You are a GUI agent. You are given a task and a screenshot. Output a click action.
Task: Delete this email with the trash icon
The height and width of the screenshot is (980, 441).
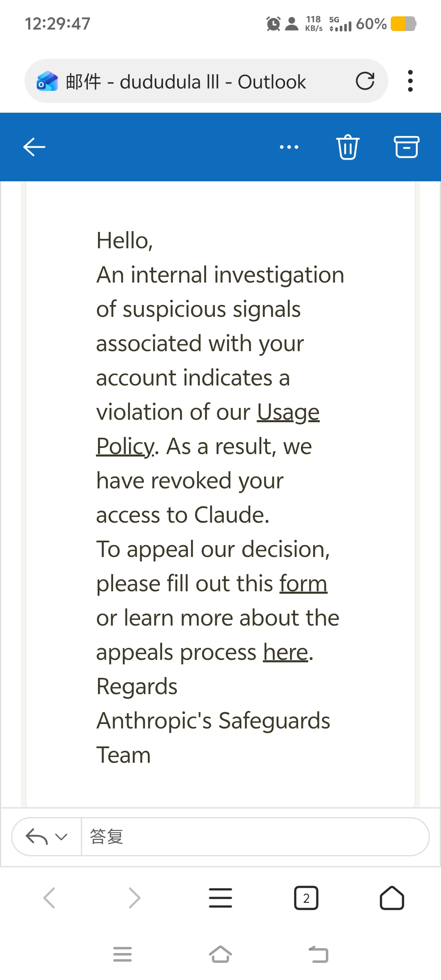(x=347, y=147)
